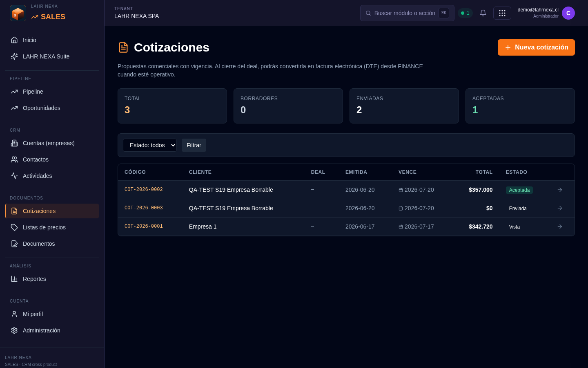588x368 pixels.
Task: Click the document icon beside Cotizaciones in sidebar
Action: 14,211
